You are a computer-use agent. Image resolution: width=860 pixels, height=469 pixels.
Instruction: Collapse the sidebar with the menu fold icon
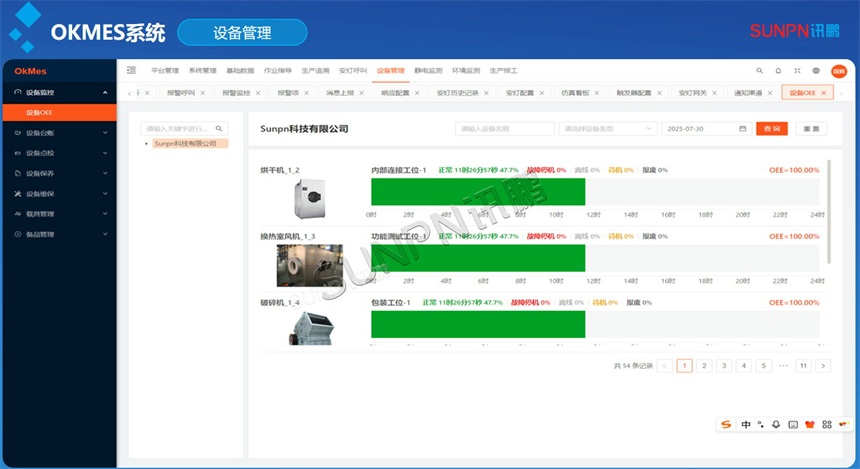[131, 70]
